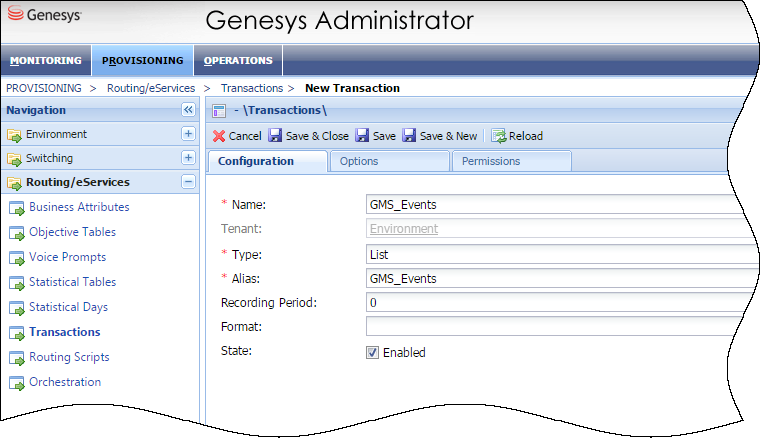Expand the Environment section plus button
This screenshot has height=438, width=761.
pos(188,134)
